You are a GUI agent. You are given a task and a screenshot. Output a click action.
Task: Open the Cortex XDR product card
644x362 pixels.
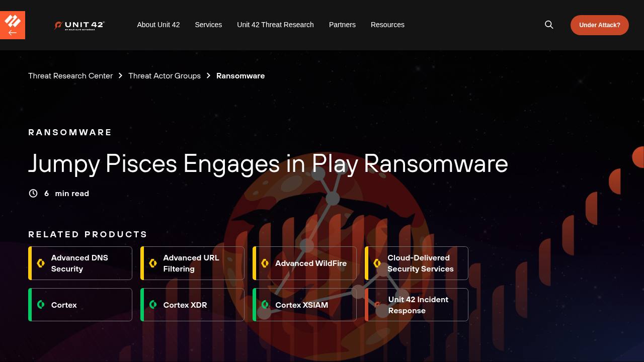[x=192, y=305]
